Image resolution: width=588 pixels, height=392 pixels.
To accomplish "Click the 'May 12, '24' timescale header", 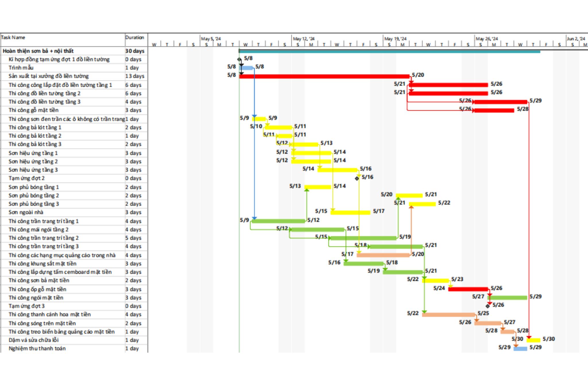I will 304,39.
